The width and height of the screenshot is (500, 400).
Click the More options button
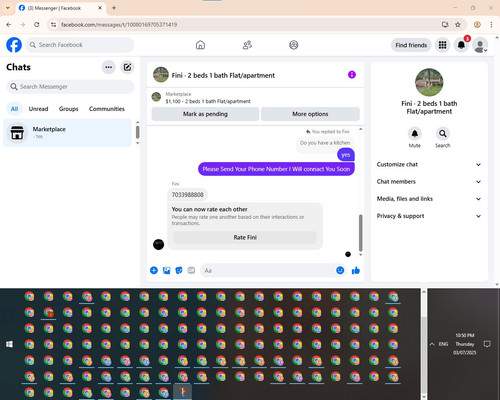point(310,114)
